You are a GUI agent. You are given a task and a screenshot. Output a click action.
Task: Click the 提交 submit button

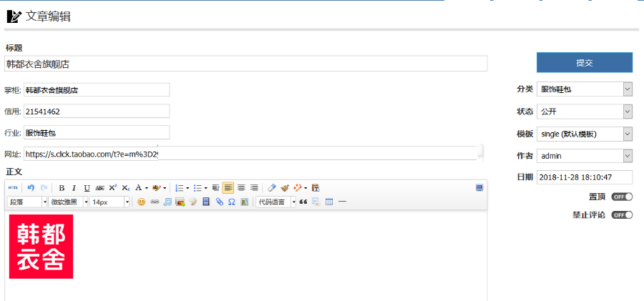click(585, 63)
